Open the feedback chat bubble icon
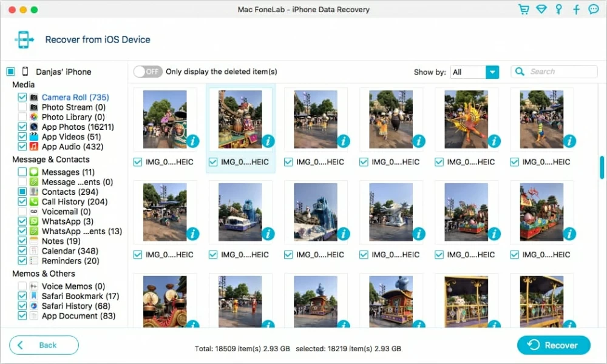The image size is (607, 364). point(594,9)
